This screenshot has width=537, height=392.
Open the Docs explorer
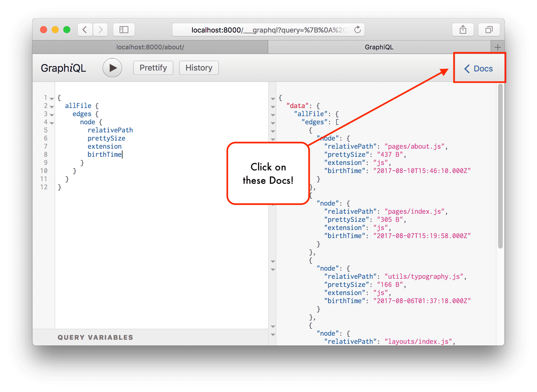pos(479,69)
